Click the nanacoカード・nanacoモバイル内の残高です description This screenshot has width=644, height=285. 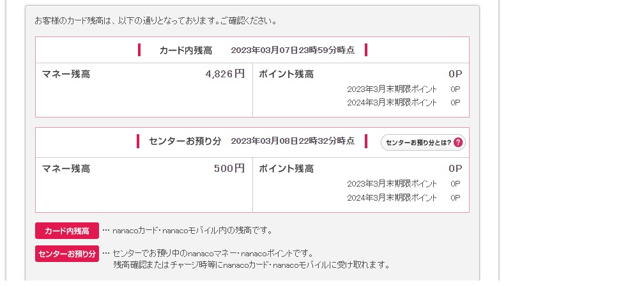[192, 231]
